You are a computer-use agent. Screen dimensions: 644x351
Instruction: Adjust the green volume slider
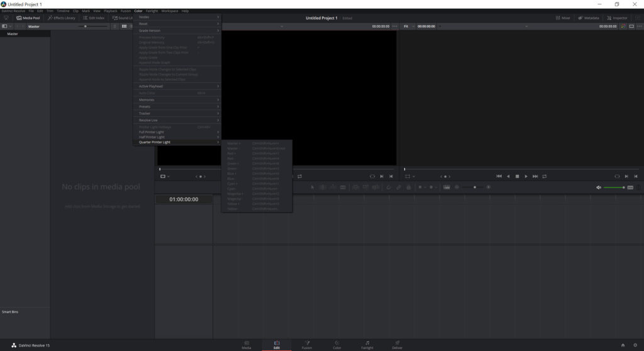(614, 187)
